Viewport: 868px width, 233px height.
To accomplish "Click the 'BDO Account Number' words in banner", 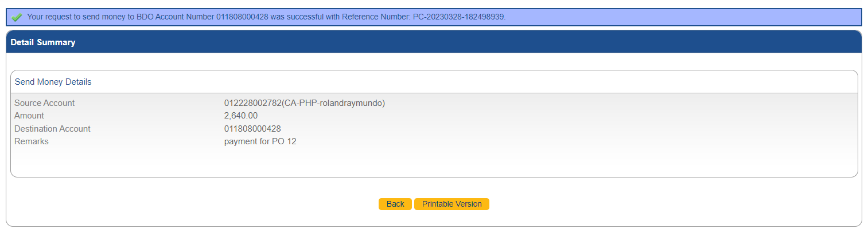I will point(175,17).
